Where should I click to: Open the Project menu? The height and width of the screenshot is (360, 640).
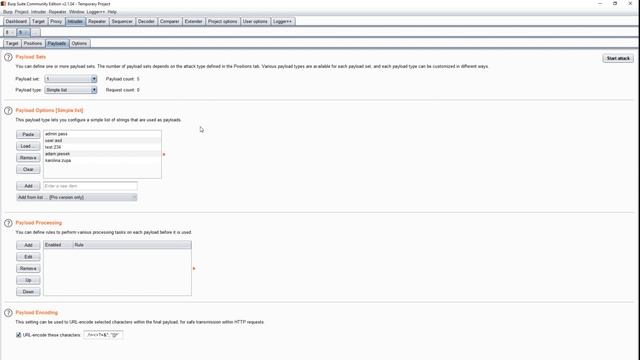click(x=22, y=12)
